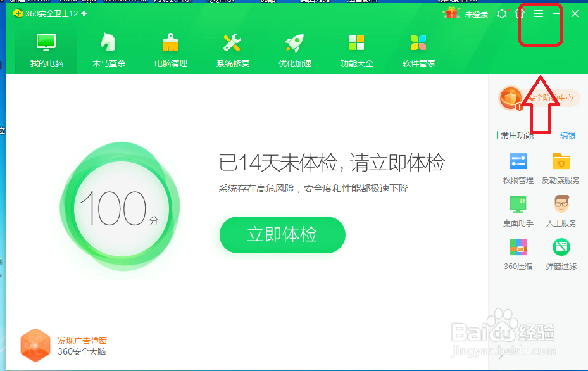Click 发现广告弹窗 notice
588x371 pixels.
(x=82, y=341)
